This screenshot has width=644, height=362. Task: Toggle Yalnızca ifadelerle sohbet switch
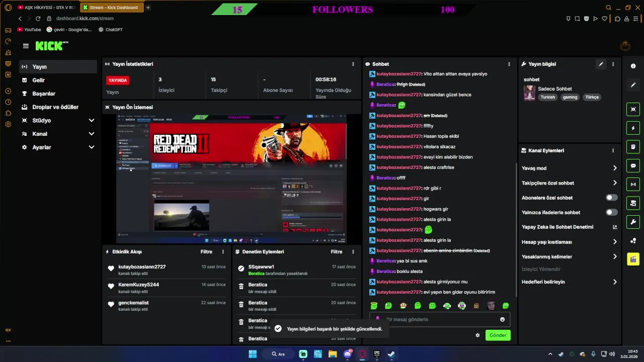click(611, 212)
